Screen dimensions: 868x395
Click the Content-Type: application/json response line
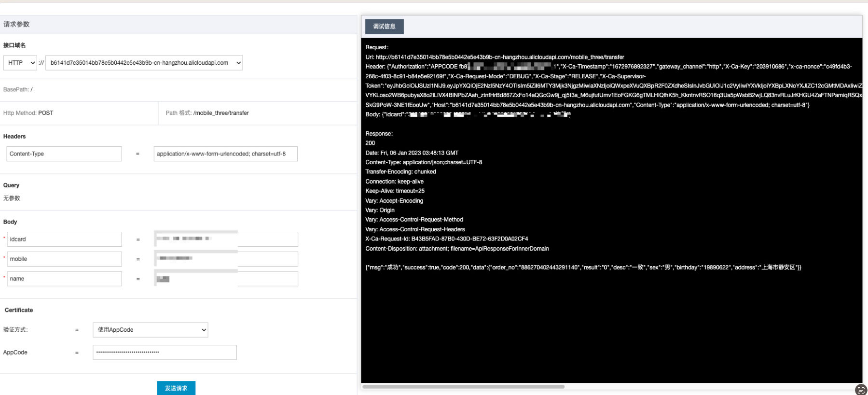[x=424, y=162]
